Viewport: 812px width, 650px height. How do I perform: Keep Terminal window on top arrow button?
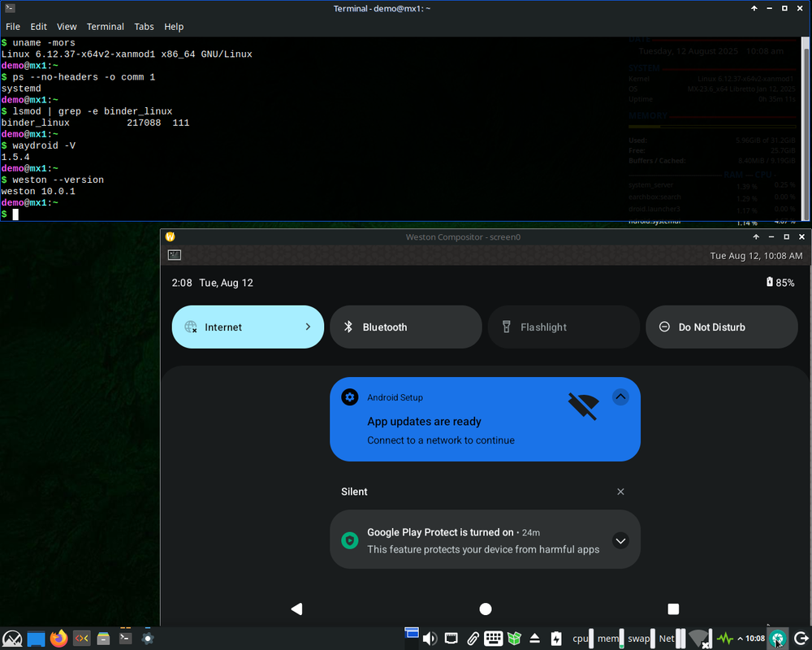pyautogui.click(x=754, y=8)
